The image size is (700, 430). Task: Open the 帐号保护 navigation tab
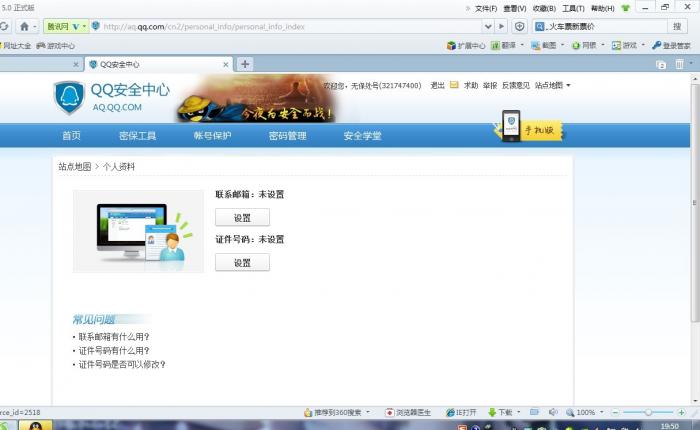212,136
